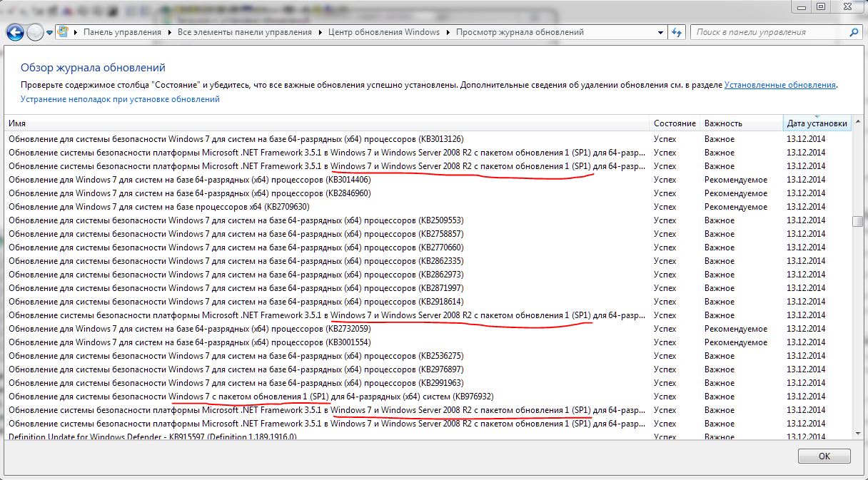Select 'Просмотр журнала обновлений' breadcrumb

pyautogui.click(x=520, y=32)
